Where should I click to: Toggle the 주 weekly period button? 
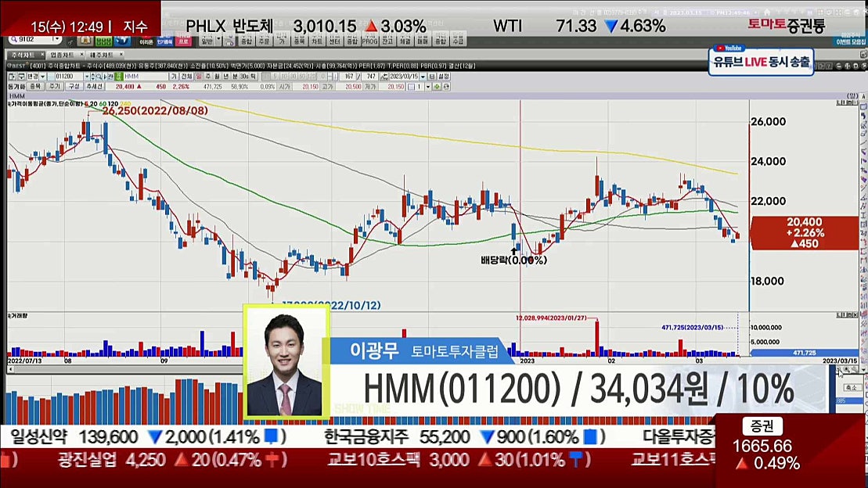point(209,77)
